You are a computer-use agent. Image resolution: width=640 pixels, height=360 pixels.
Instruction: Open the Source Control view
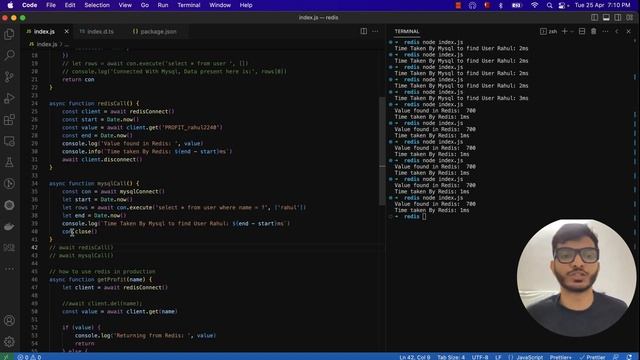(x=9, y=77)
